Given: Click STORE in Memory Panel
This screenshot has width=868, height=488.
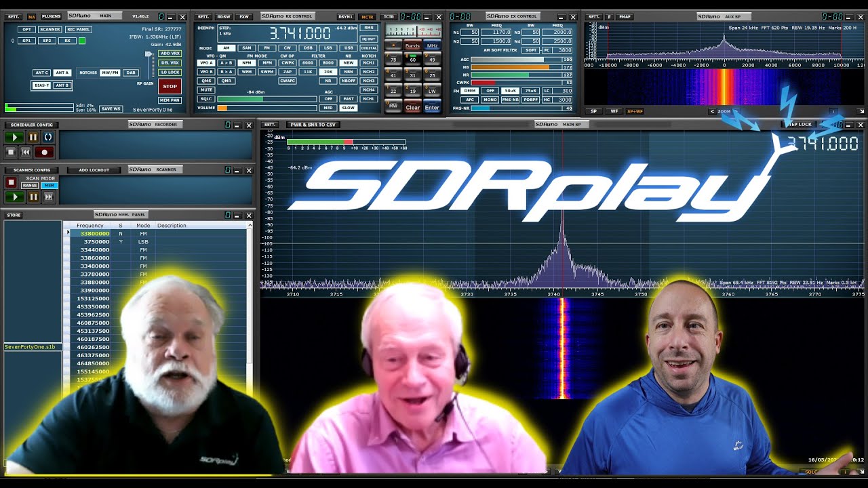Looking at the screenshot, I should (14, 215).
